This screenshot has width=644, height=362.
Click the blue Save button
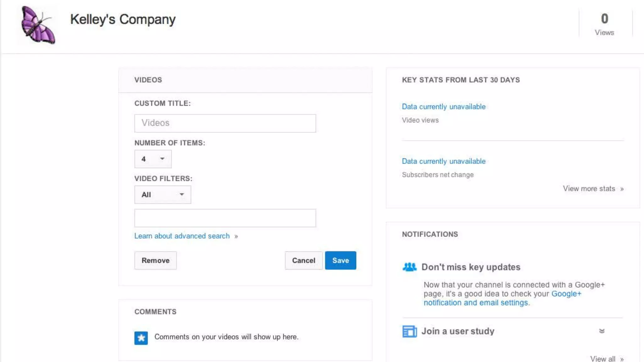340,261
